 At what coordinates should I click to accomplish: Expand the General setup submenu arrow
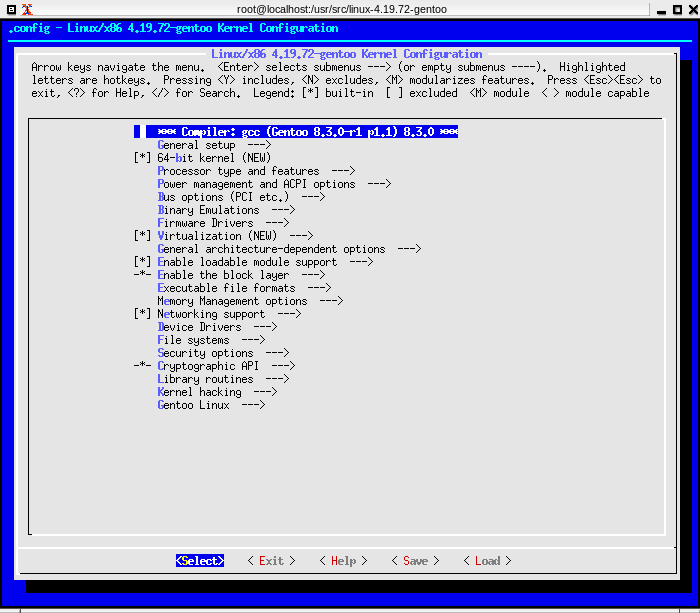259,145
